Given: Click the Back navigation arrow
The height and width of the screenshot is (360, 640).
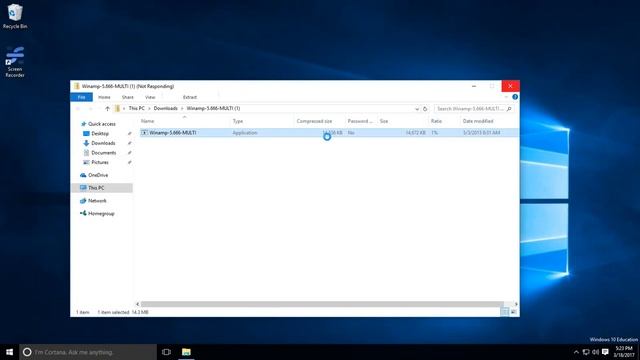Looking at the screenshot, I should pyautogui.click(x=78, y=109).
